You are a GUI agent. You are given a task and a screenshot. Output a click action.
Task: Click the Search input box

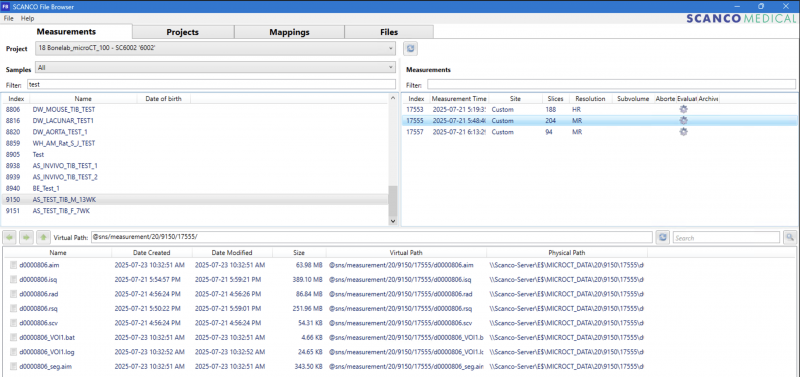click(727, 237)
